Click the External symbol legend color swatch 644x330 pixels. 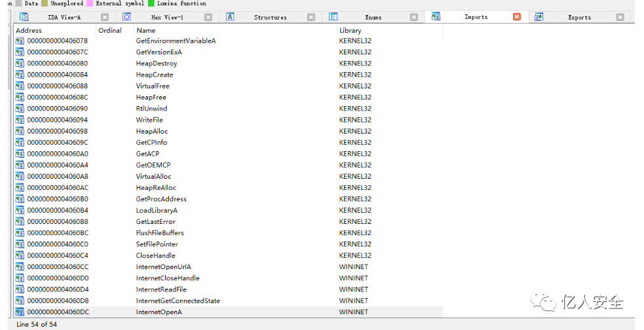90,3
